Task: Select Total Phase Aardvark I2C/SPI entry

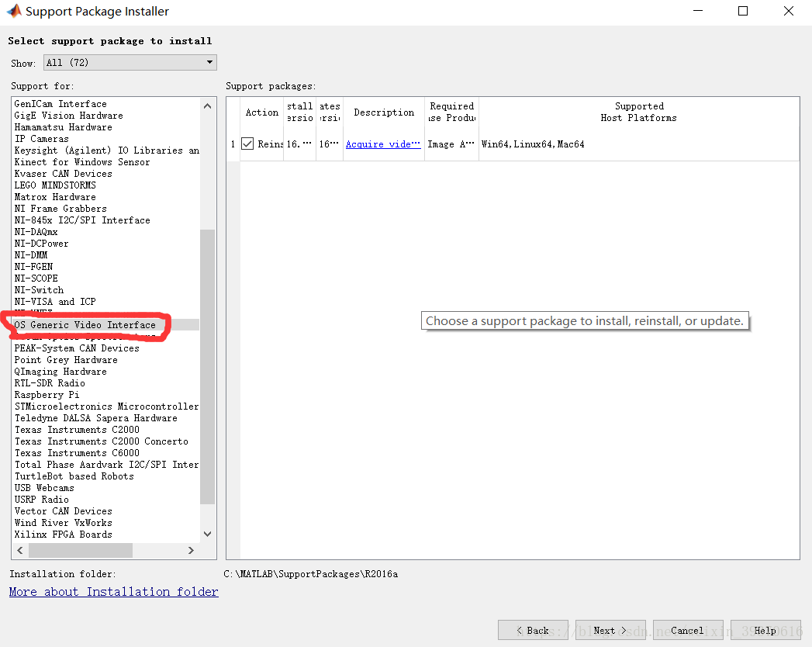Action: pyautogui.click(x=105, y=465)
